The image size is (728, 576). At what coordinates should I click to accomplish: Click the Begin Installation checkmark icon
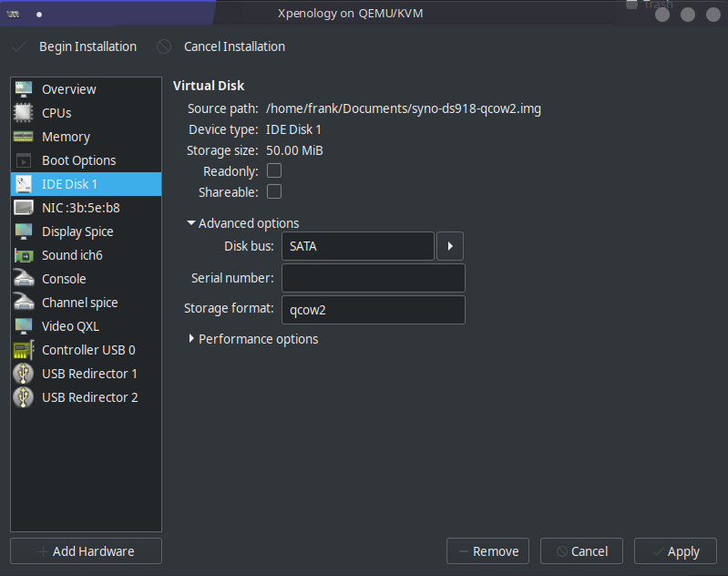[18, 46]
